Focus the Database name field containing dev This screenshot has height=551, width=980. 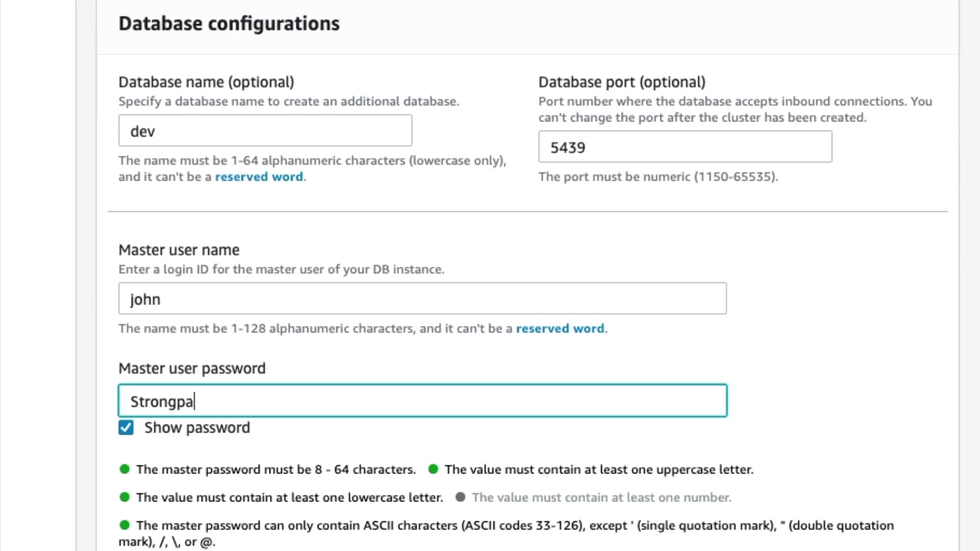pyautogui.click(x=265, y=131)
